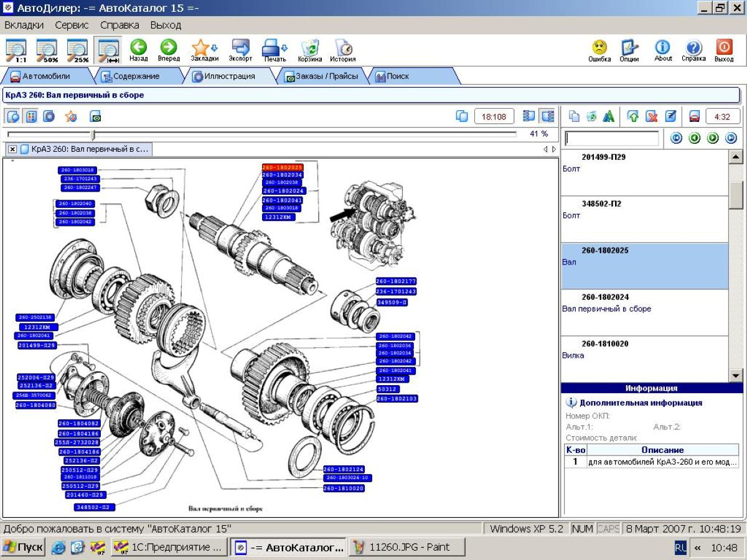This screenshot has height=560, width=747.
Task: Switch to the Автомобили tab
Action: pyautogui.click(x=46, y=77)
